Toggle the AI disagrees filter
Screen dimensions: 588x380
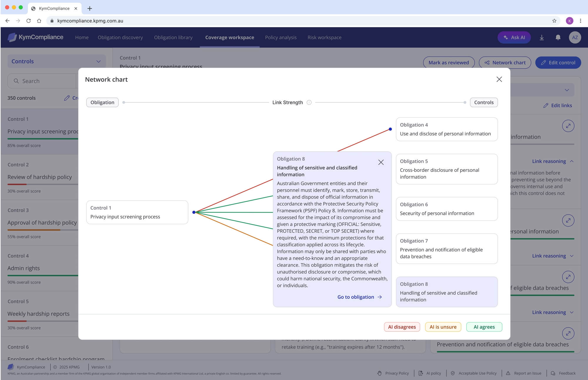click(402, 327)
